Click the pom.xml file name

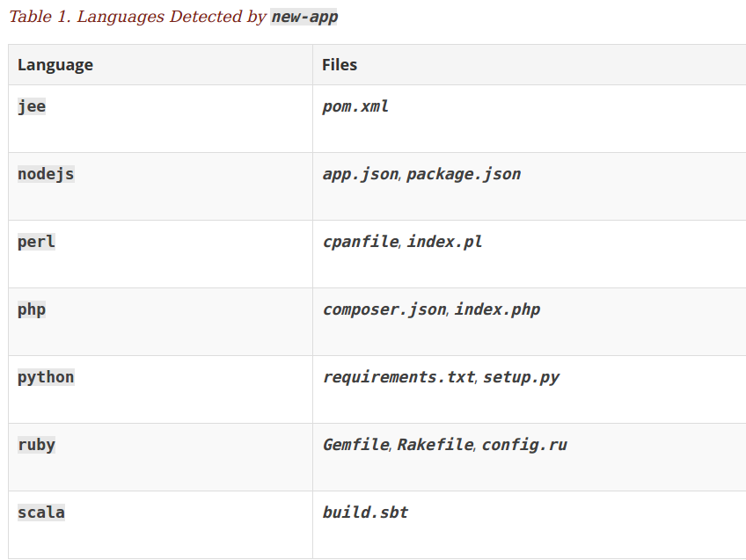click(355, 106)
